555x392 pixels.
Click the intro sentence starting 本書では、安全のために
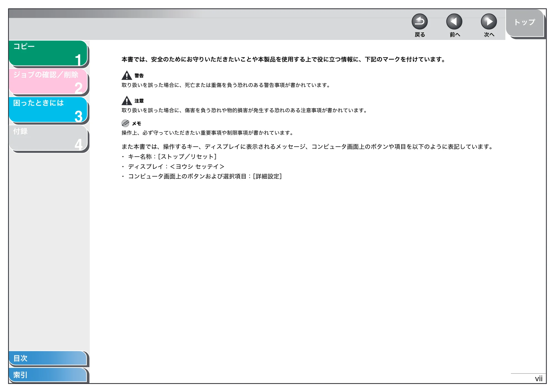284,59
